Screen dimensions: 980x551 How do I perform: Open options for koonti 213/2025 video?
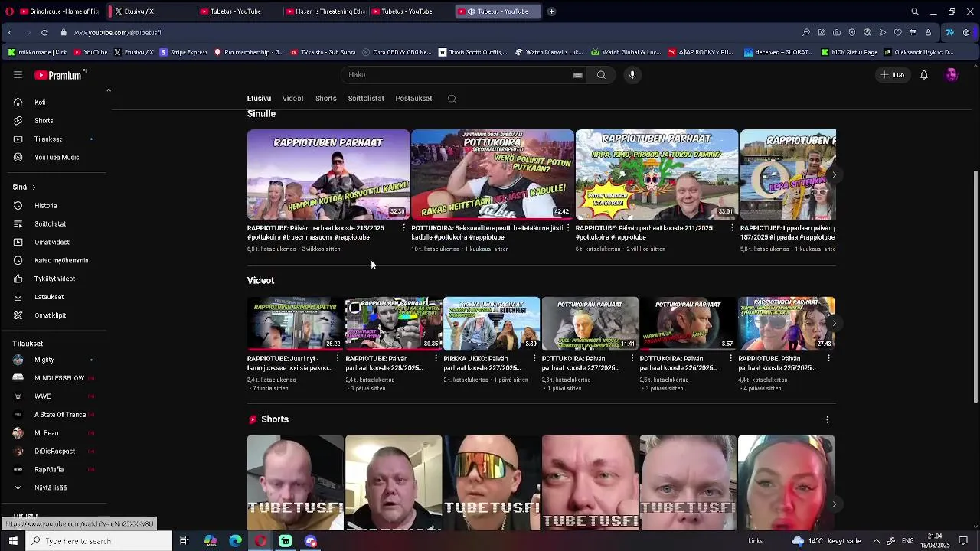pyautogui.click(x=404, y=228)
